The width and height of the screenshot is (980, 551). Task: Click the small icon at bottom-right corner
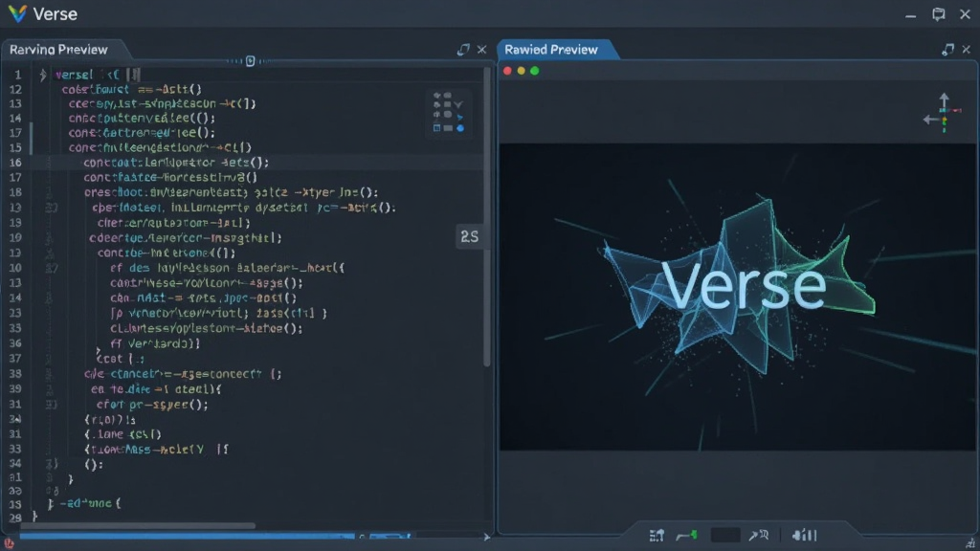coord(970,544)
